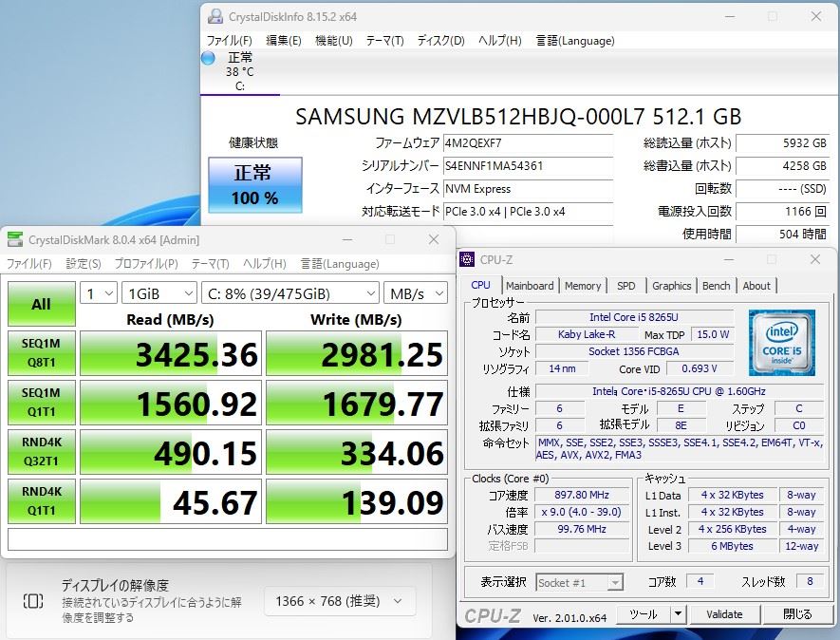Click the processor name Intel Core i5 8265U

(x=634, y=317)
